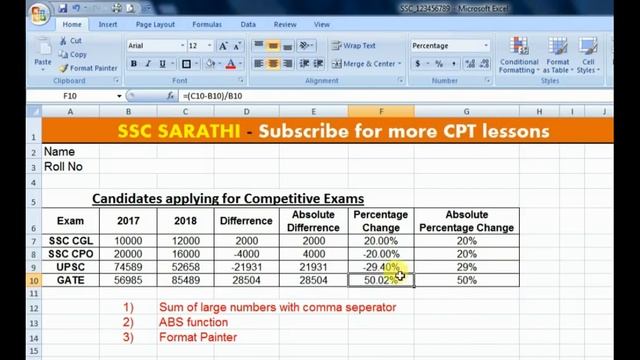Click the Top Align icon
This screenshot has width=640, height=360.
tap(258, 45)
